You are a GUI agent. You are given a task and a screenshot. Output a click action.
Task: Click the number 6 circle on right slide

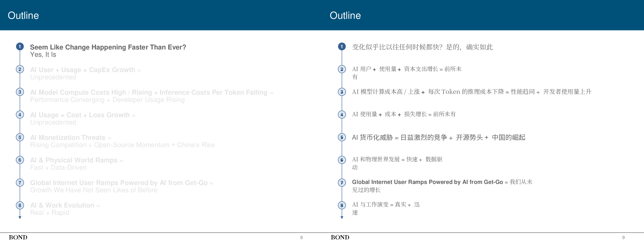click(x=342, y=160)
